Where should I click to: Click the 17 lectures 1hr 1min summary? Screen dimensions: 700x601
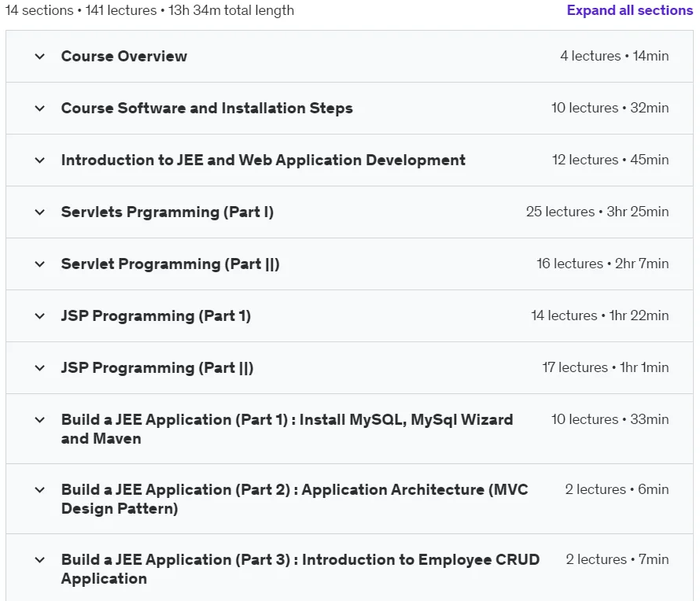tap(606, 367)
